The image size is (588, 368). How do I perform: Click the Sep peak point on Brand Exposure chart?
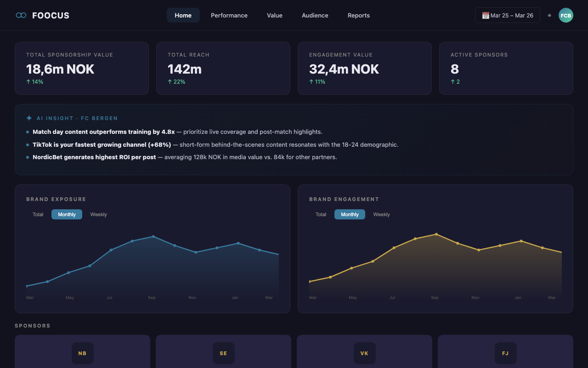(x=153, y=236)
